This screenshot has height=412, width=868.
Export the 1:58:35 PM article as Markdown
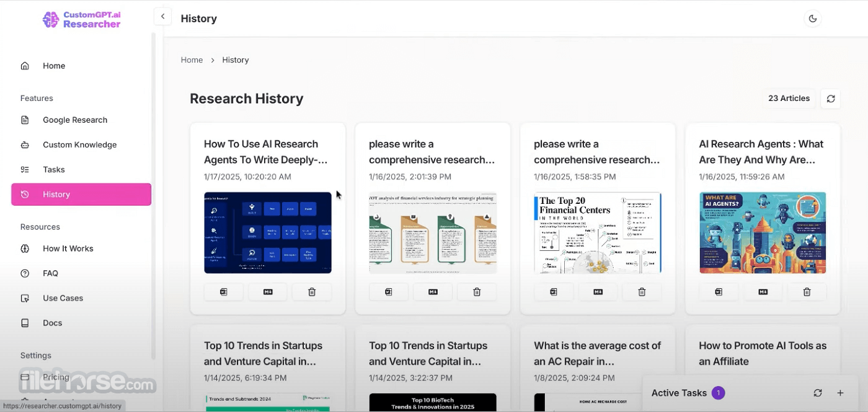[598, 292]
